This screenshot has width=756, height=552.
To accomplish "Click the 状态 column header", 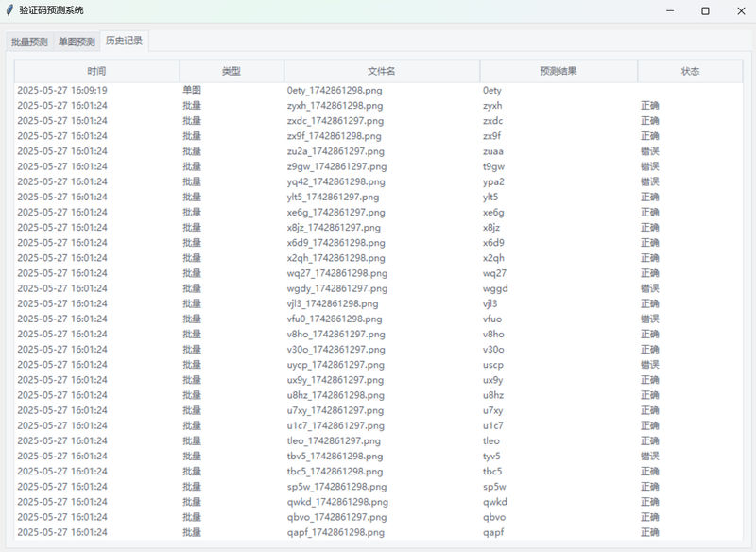I will (x=690, y=71).
